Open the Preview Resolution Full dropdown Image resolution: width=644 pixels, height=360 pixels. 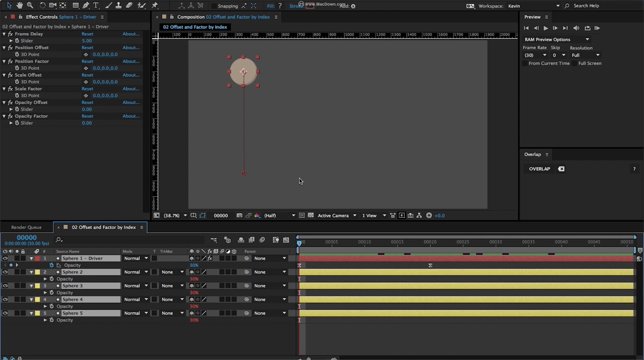pos(585,55)
